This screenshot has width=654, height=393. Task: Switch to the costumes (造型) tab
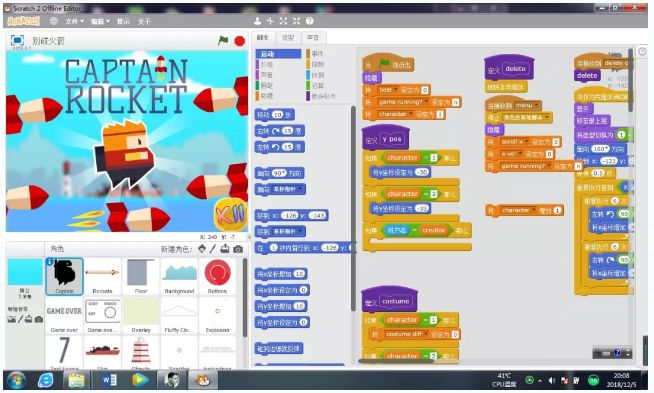coord(288,38)
